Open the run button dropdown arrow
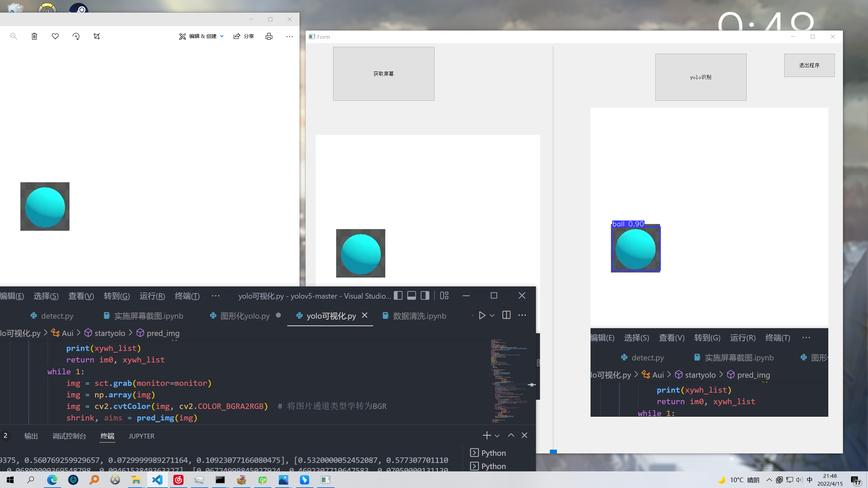The height and width of the screenshot is (488, 868). 492,316
